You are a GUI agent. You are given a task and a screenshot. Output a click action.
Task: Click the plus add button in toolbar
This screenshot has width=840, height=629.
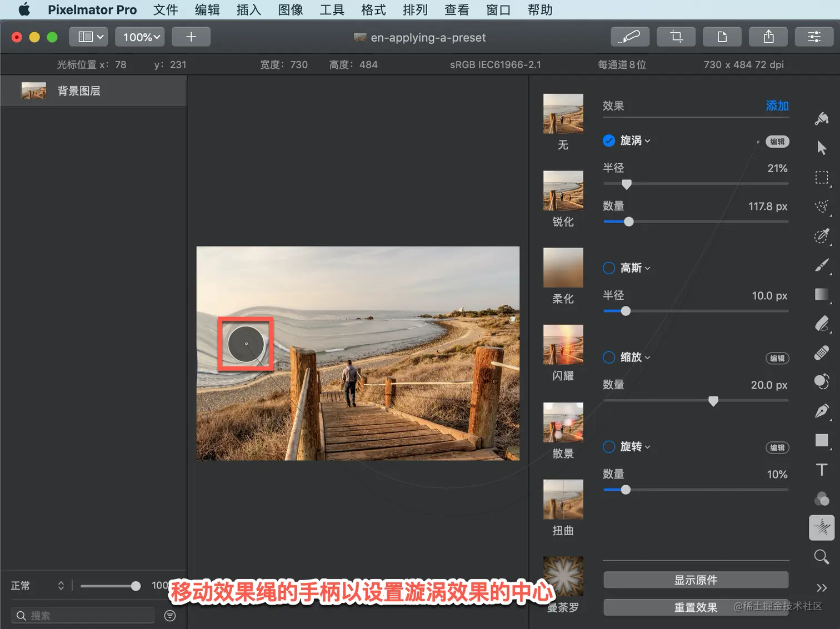tap(191, 37)
